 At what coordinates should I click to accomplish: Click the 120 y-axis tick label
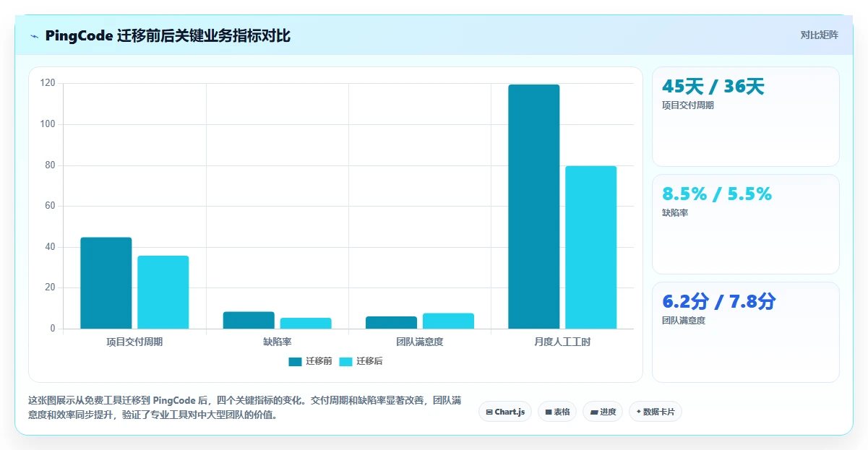(48, 83)
